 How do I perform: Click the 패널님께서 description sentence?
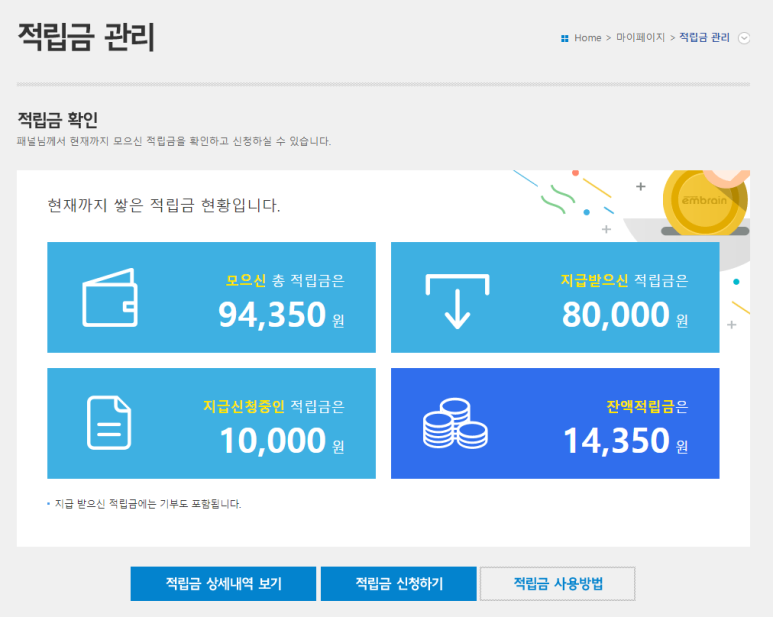[x=174, y=141]
